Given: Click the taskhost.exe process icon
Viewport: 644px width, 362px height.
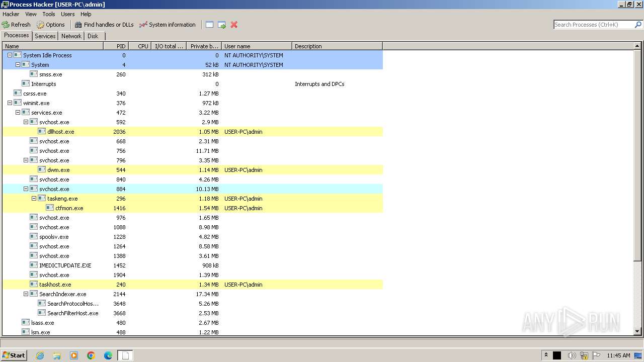Looking at the screenshot, I should point(34,285).
